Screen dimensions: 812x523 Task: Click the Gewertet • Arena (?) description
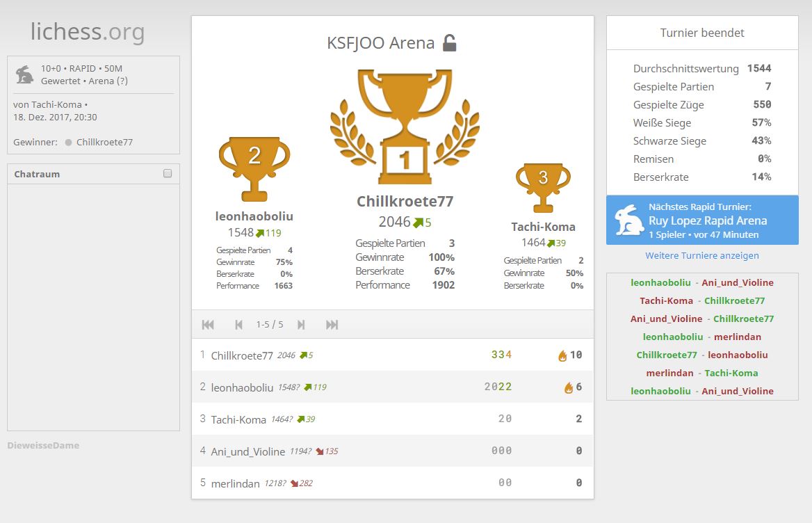[x=84, y=81]
